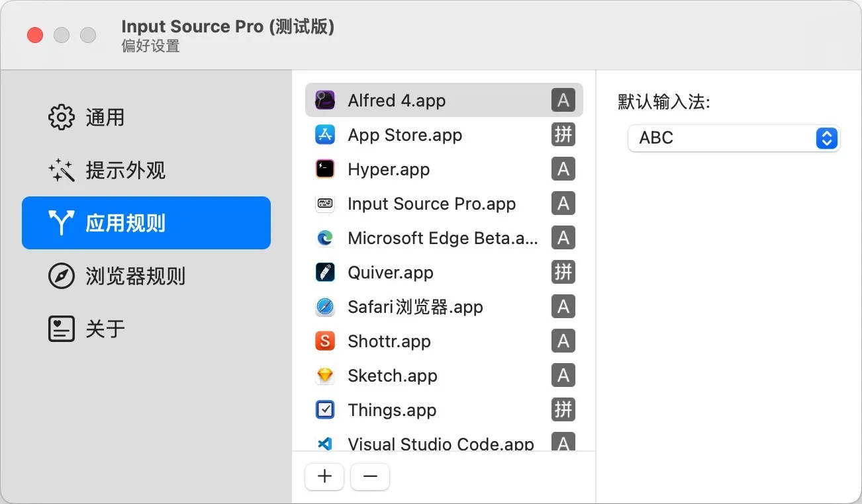The height and width of the screenshot is (504, 862).
Task: Click the plus button to add app
Action: pos(324,476)
